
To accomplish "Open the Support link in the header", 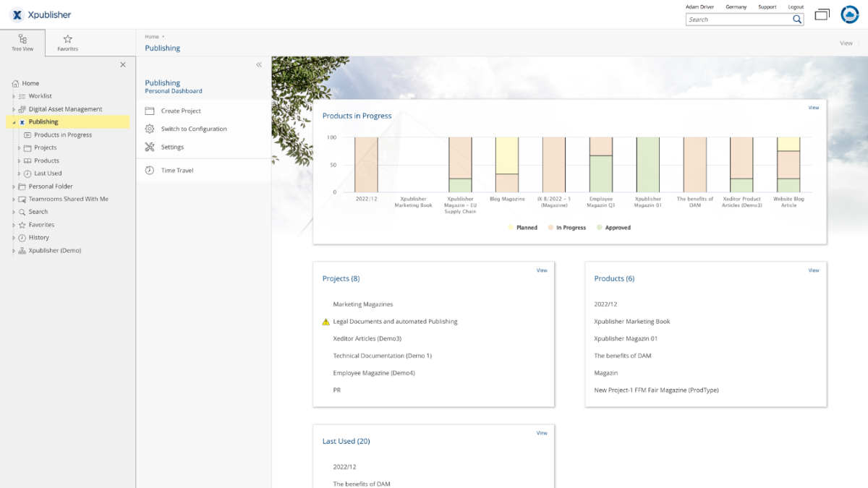I will pos(767,7).
